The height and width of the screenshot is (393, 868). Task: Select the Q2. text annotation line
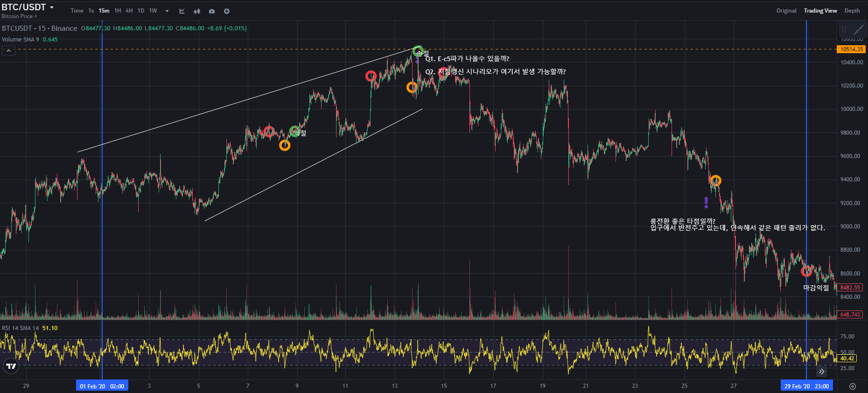click(496, 72)
